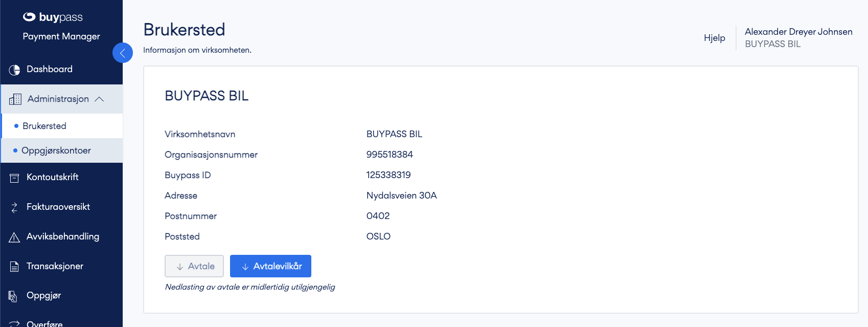Click the Administrasjon building icon

(15, 99)
